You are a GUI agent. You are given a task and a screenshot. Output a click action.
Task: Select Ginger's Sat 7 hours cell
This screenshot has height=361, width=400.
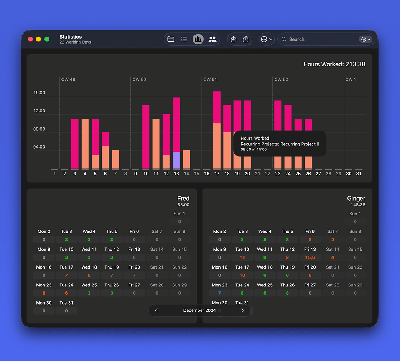click(x=333, y=239)
